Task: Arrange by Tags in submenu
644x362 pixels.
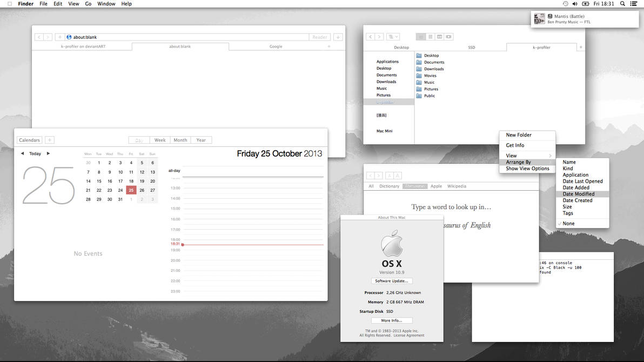Action: click(583, 213)
